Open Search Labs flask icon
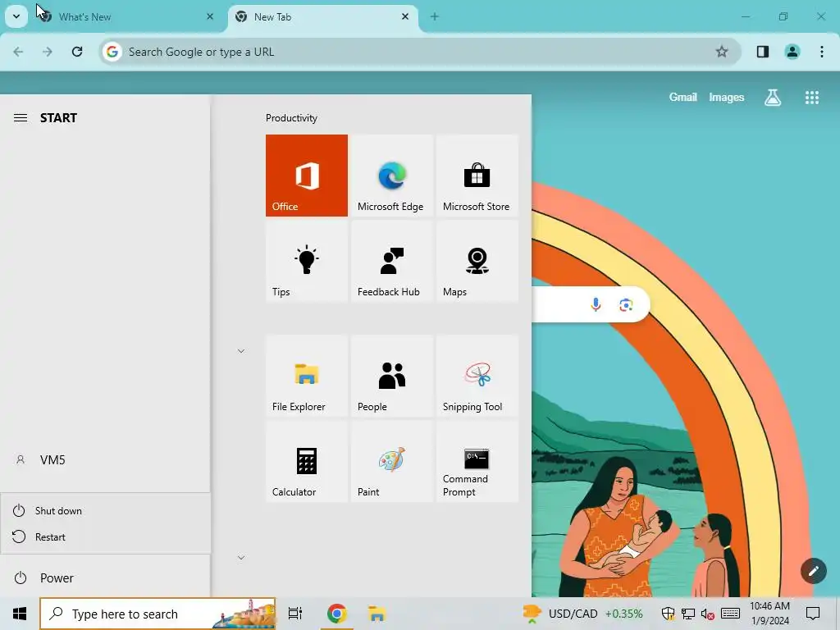The image size is (840, 630). (773, 97)
